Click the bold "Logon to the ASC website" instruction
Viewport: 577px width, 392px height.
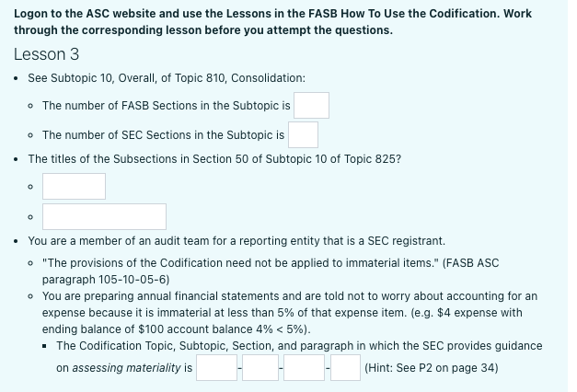point(272,22)
